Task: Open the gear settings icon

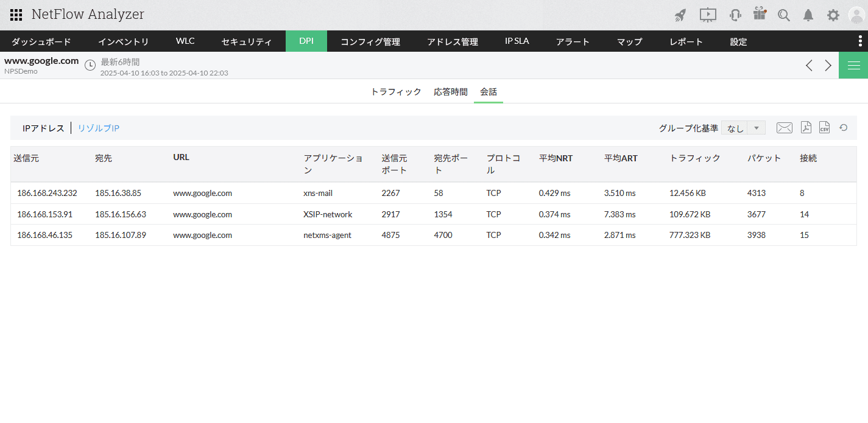Action: [833, 15]
